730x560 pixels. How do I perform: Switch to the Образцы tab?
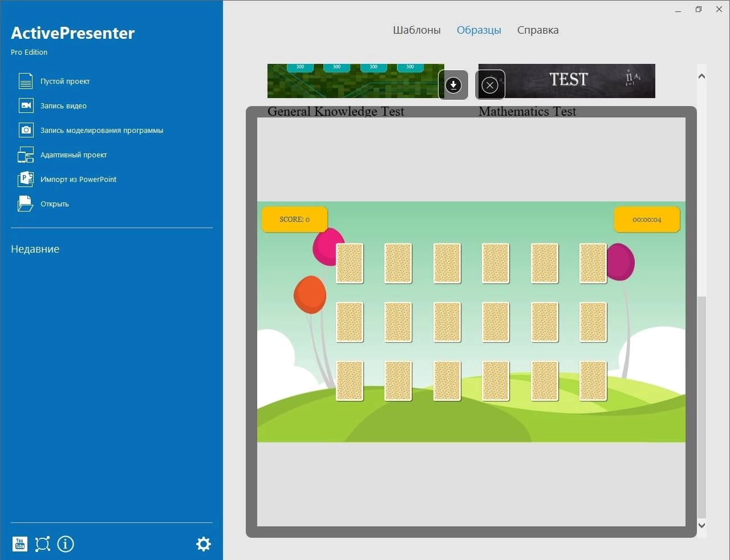[x=479, y=30]
